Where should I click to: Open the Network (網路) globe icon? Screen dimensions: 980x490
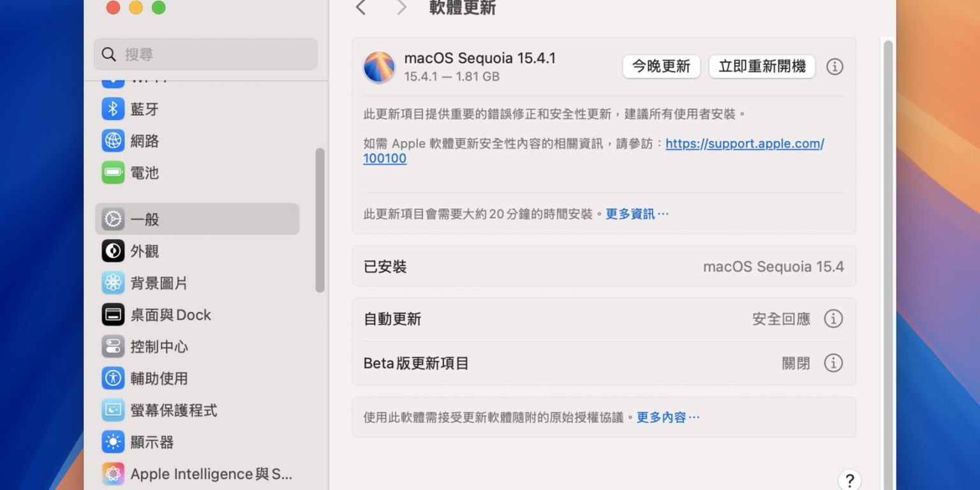pyautogui.click(x=113, y=141)
